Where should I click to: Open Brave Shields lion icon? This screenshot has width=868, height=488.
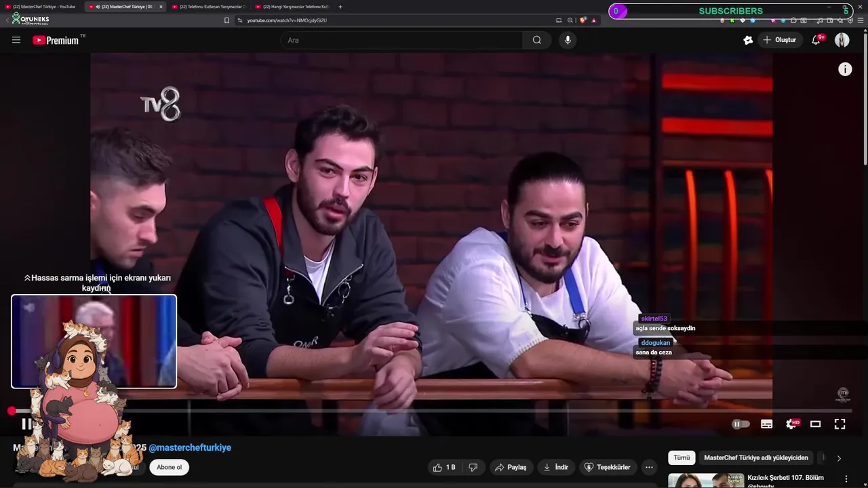coord(583,20)
